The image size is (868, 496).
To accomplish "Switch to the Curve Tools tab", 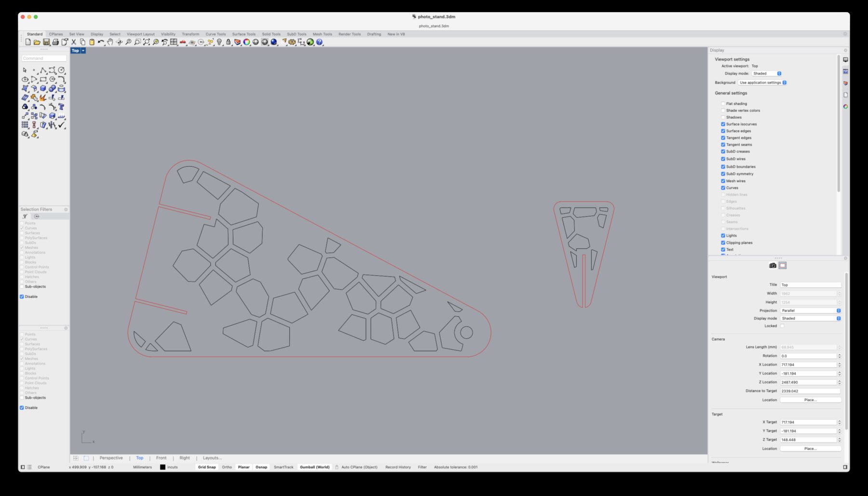I will click(x=216, y=34).
